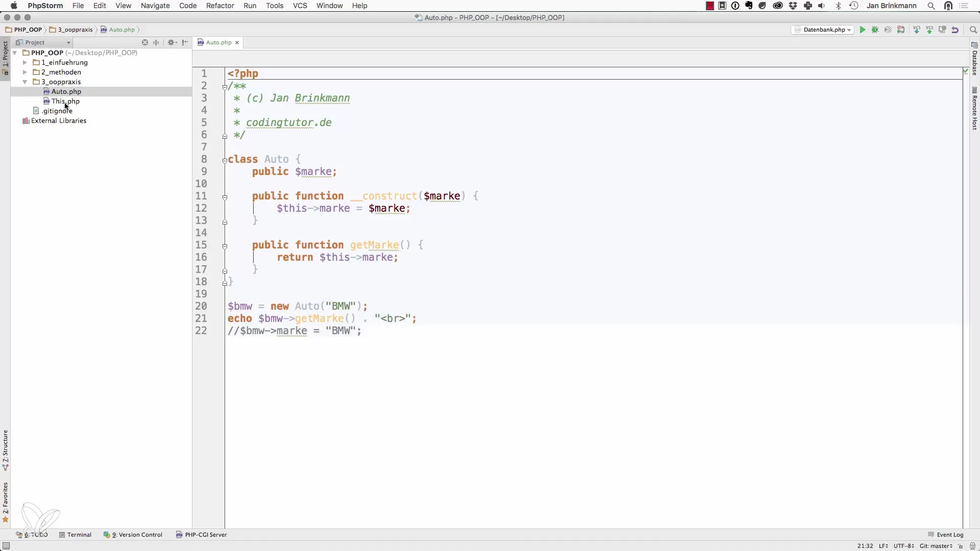Open the Structure tool window stripe
Screen dimensions: 980x551
pyautogui.click(x=5, y=450)
